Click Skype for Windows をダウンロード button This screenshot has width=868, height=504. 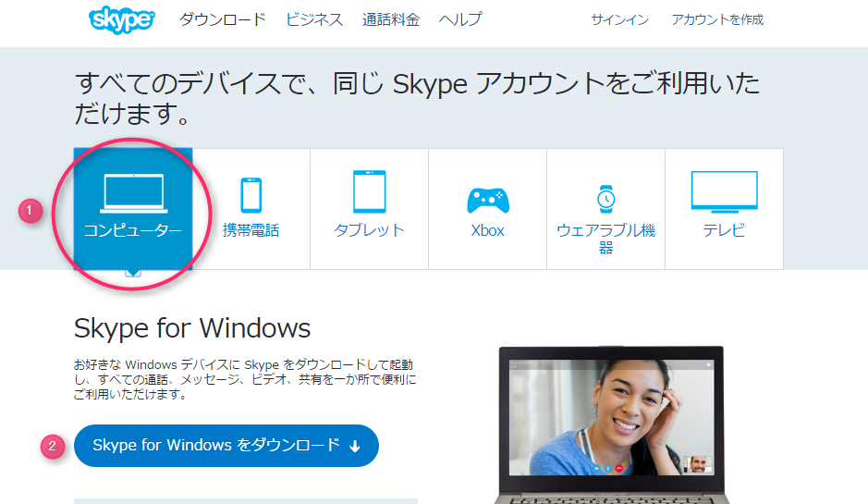coord(226,446)
